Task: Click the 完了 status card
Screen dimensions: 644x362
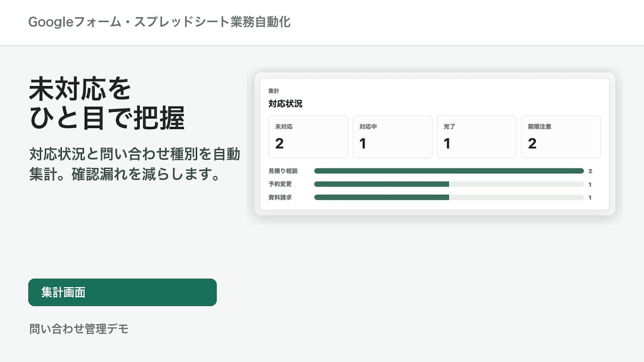Action: (477, 137)
